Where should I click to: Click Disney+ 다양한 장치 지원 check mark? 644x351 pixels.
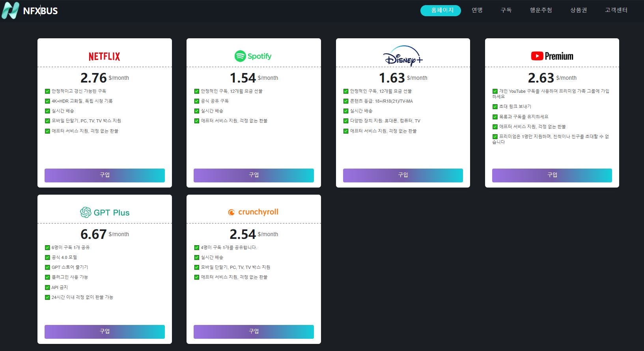[346, 121]
